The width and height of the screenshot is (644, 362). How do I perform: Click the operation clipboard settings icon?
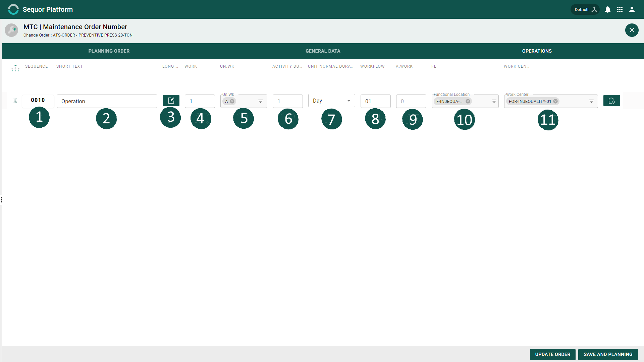click(x=611, y=101)
